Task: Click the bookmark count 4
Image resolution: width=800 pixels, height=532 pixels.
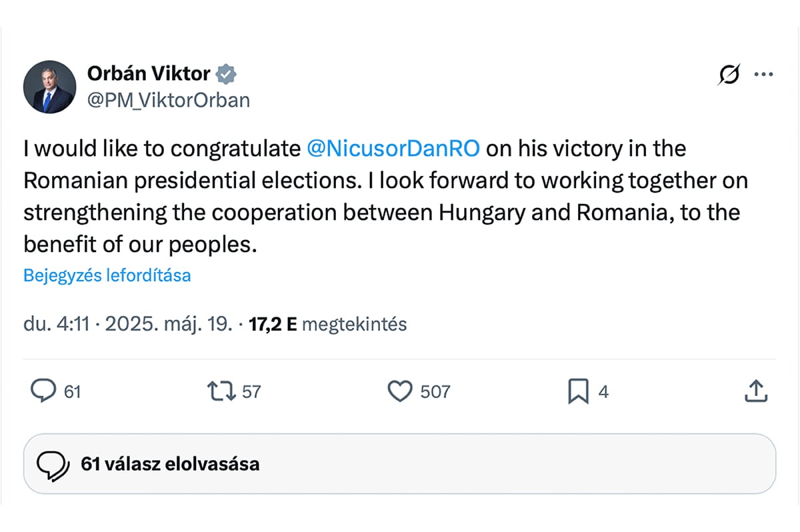Action: coord(603,392)
